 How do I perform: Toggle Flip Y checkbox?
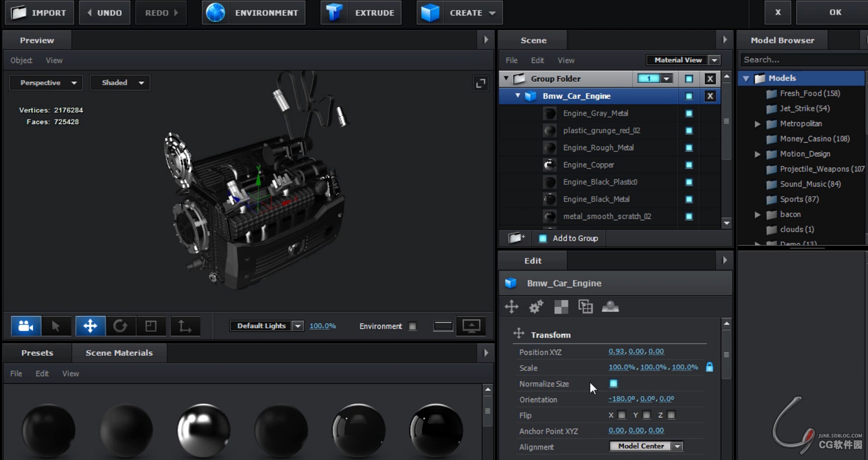pos(647,415)
